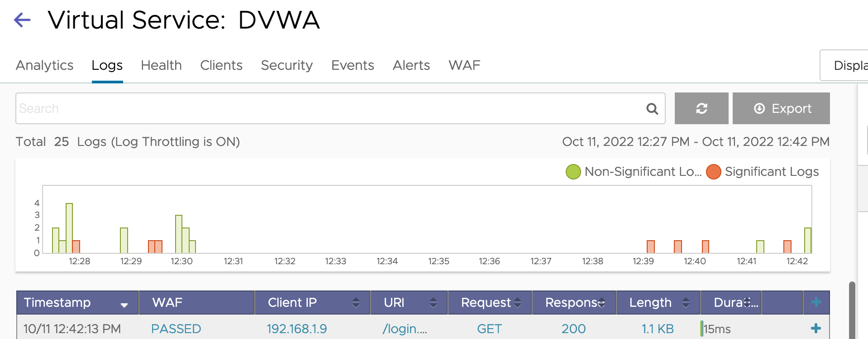Click the vertical scrollbar thumb
868x339 pixels.
pos(852,310)
